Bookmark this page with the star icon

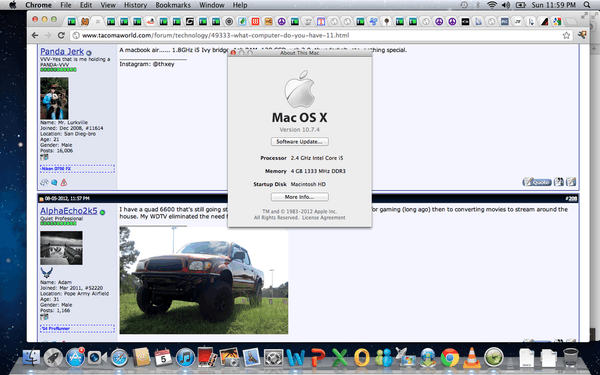566,36
